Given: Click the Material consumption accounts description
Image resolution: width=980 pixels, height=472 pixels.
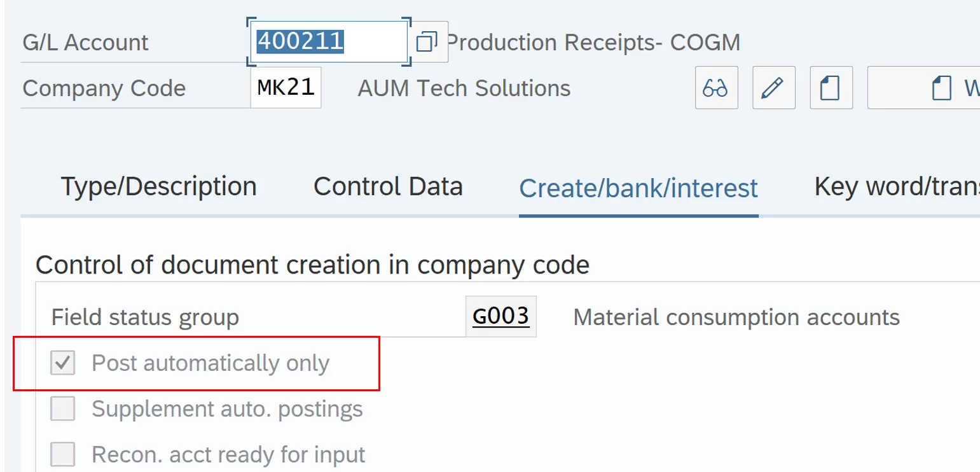Looking at the screenshot, I should click(736, 317).
